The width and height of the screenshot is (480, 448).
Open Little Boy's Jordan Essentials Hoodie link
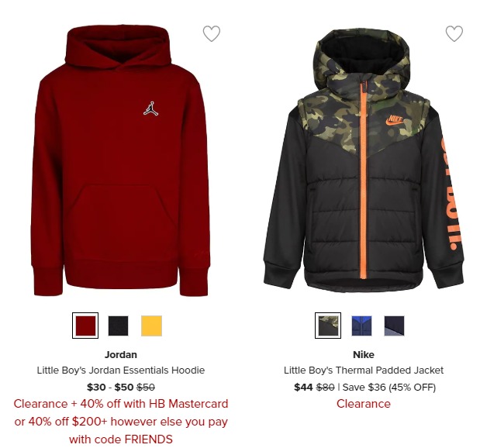tap(121, 370)
